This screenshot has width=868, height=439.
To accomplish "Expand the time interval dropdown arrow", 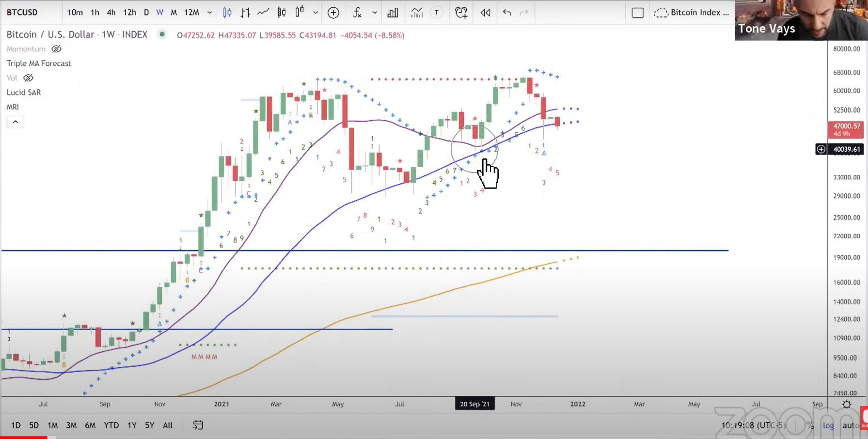I will point(210,13).
